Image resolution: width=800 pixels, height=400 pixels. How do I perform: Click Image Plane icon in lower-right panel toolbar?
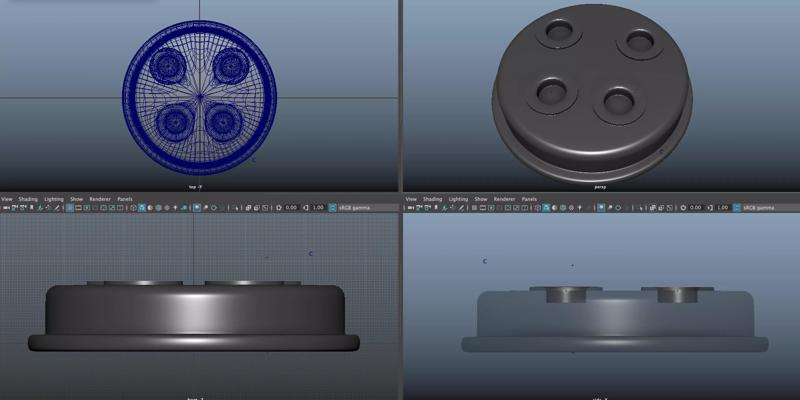[444, 208]
